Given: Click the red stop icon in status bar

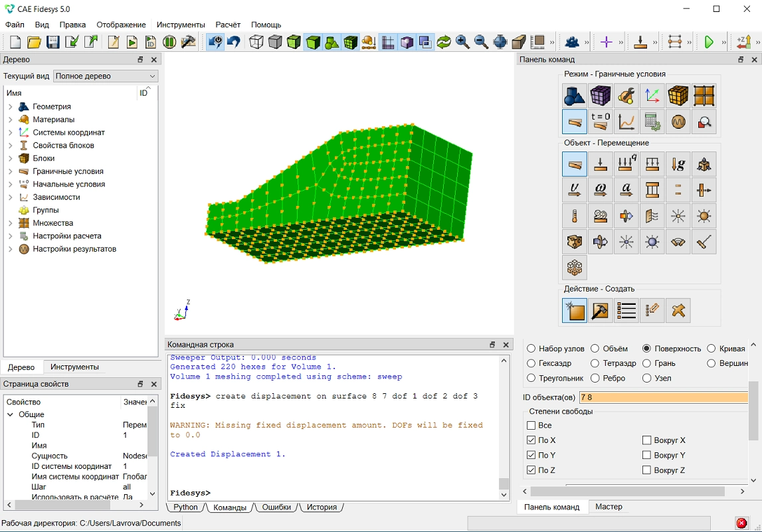Looking at the screenshot, I should [741, 523].
